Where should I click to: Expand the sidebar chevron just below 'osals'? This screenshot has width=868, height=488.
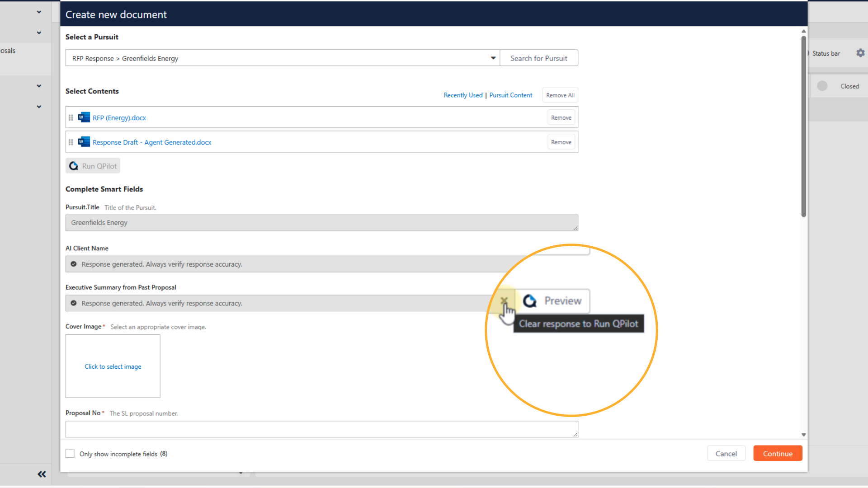pos(39,86)
